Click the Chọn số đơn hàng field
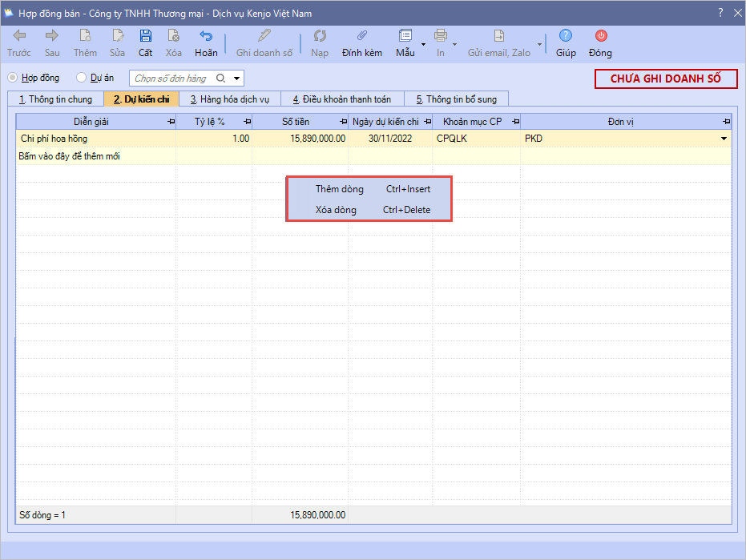 point(172,79)
